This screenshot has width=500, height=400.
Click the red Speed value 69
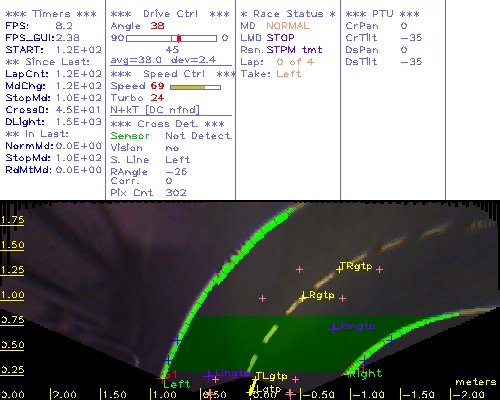pos(157,86)
